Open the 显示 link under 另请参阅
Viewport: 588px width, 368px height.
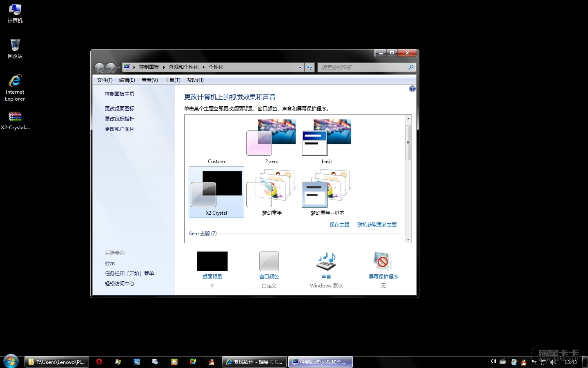pyautogui.click(x=110, y=263)
